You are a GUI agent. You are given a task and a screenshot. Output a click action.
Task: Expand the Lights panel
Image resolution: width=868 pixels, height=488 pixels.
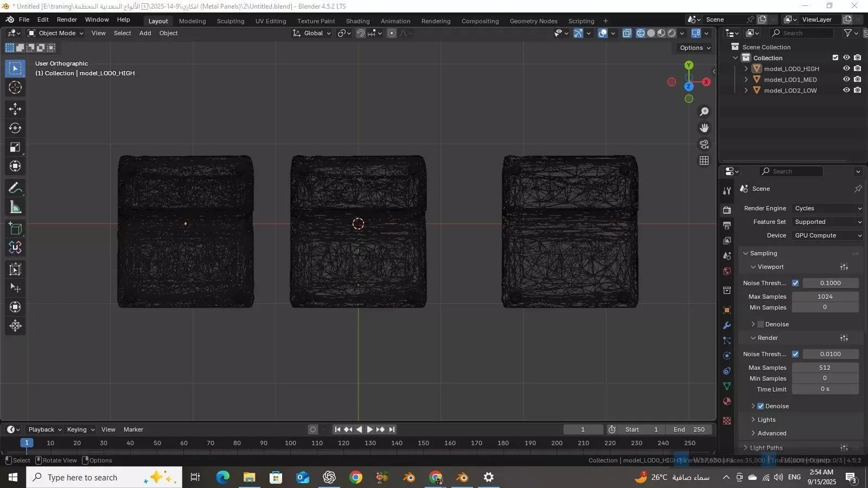point(766,420)
